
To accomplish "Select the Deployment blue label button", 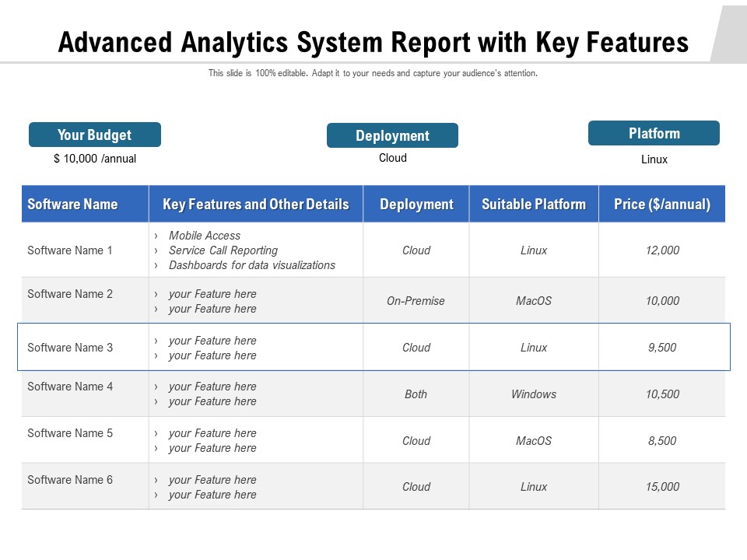I will coord(392,135).
